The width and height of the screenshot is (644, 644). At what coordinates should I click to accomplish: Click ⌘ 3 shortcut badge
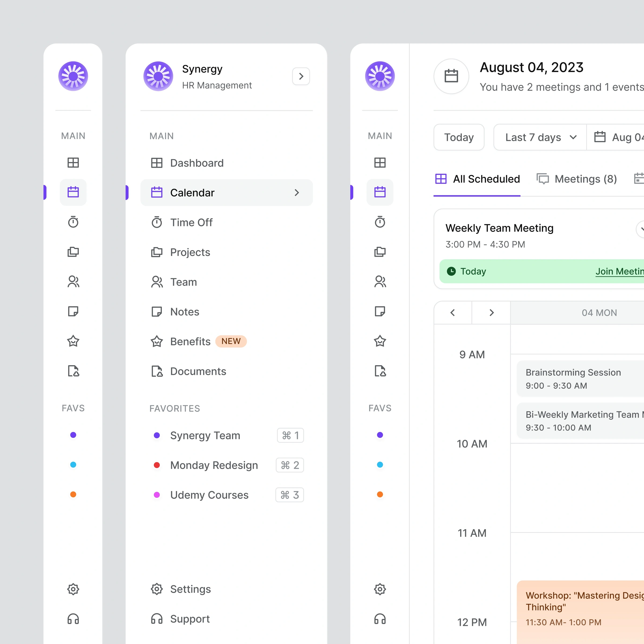[x=289, y=495]
